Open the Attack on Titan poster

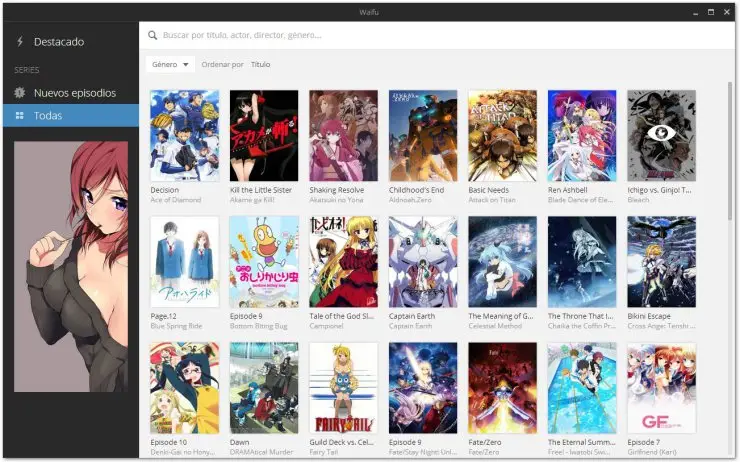(503, 135)
